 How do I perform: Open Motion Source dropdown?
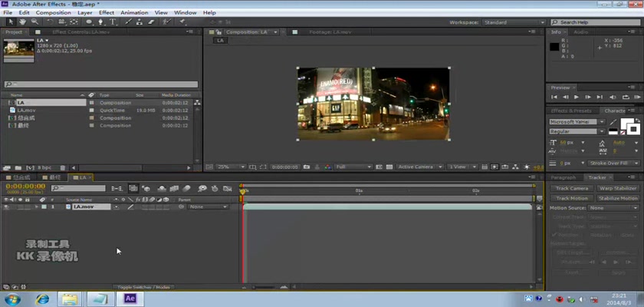pos(613,208)
